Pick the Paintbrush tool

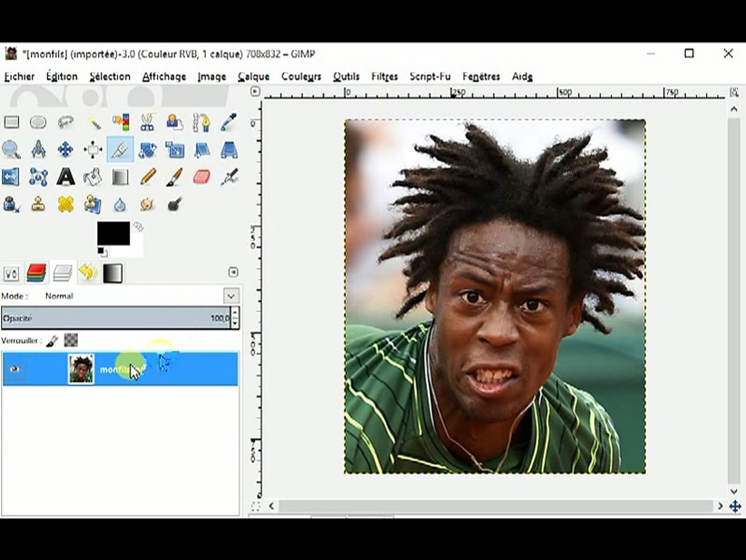tap(174, 177)
